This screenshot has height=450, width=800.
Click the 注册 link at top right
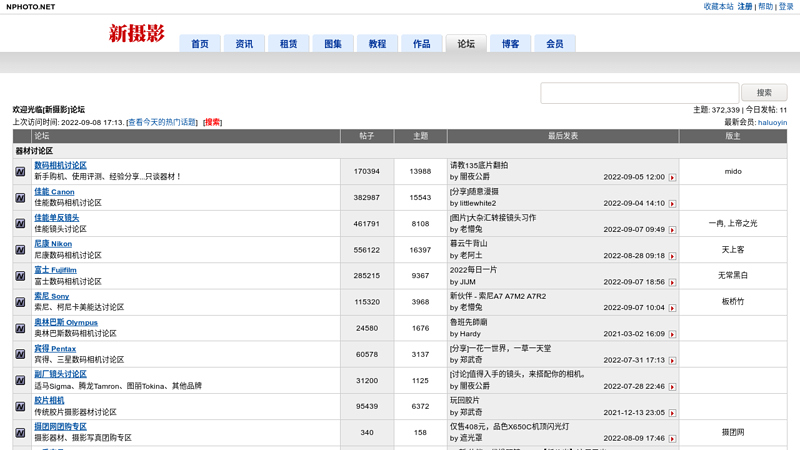pyautogui.click(x=745, y=7)
